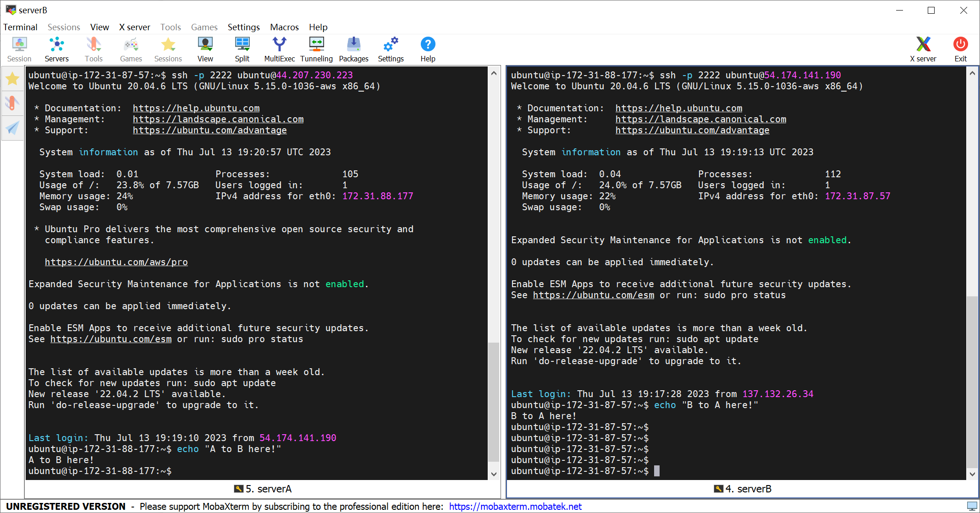980x513 pixels.
Task: Click IP 54.174.141.190 in serverB ssh command
Action: point(803,75)
